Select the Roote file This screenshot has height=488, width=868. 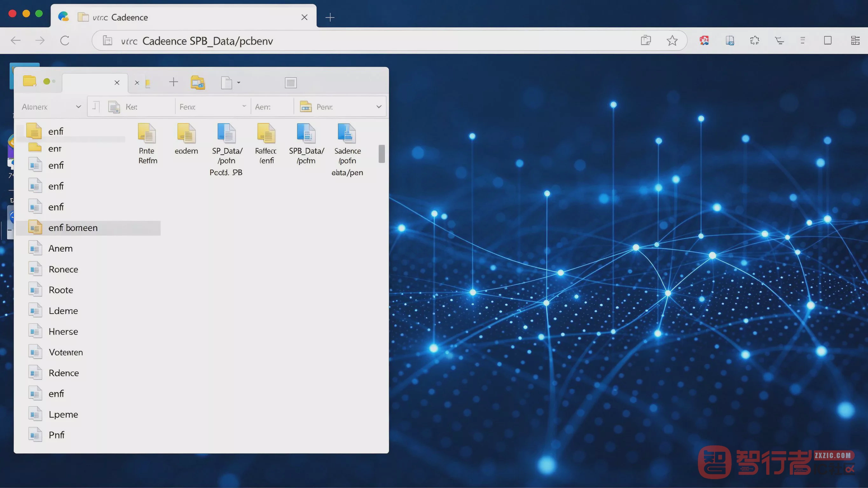51,290
